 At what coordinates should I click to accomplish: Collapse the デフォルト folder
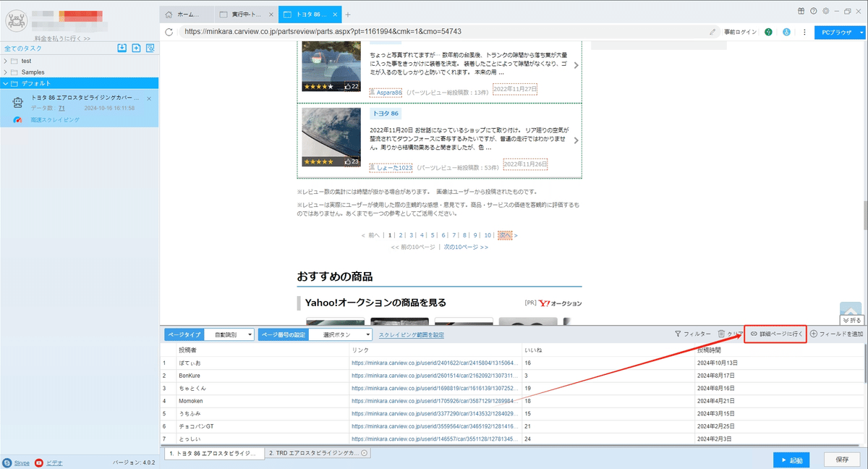5,84
